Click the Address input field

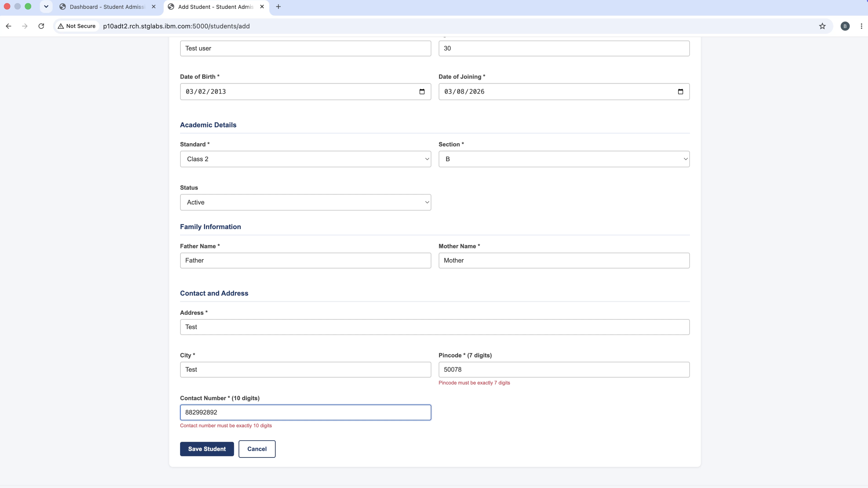(x=435, y=327)
